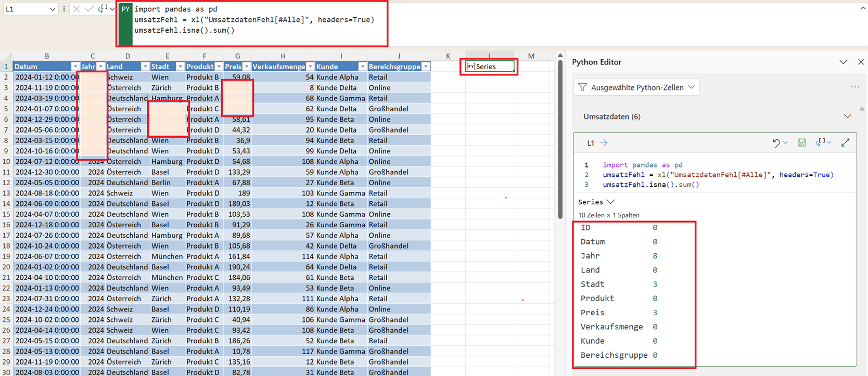Select row 15 header
Image resolution: width=868 pixels, height=376 pixels.
tap(6, 214)
